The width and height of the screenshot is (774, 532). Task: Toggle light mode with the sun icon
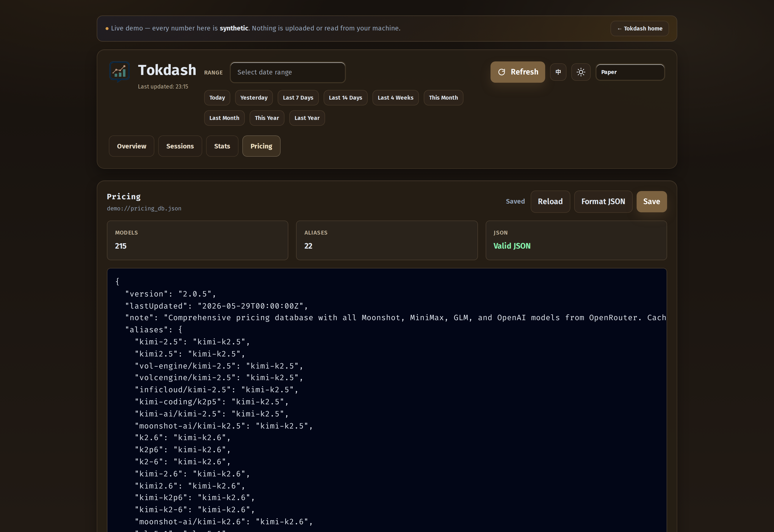click(x=581, y=72)
